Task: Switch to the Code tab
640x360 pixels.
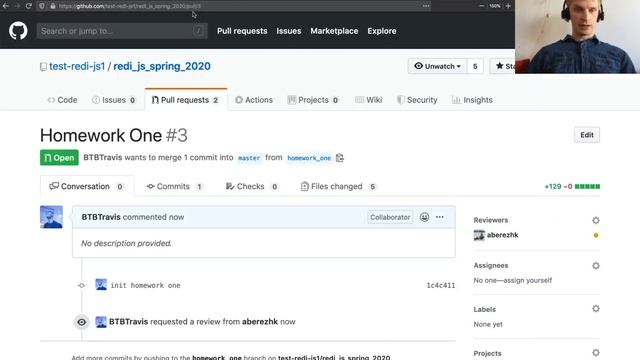Action: 62,100
